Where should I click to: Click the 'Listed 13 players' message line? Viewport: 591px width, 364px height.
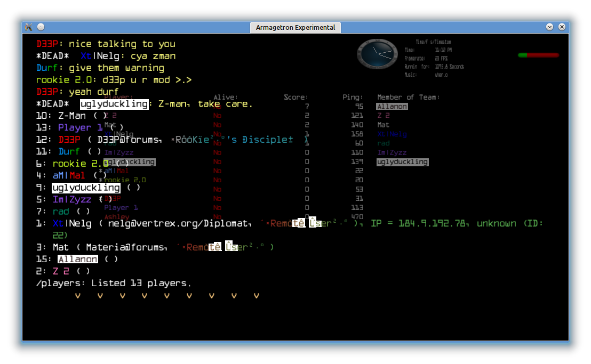click(114, 283)
